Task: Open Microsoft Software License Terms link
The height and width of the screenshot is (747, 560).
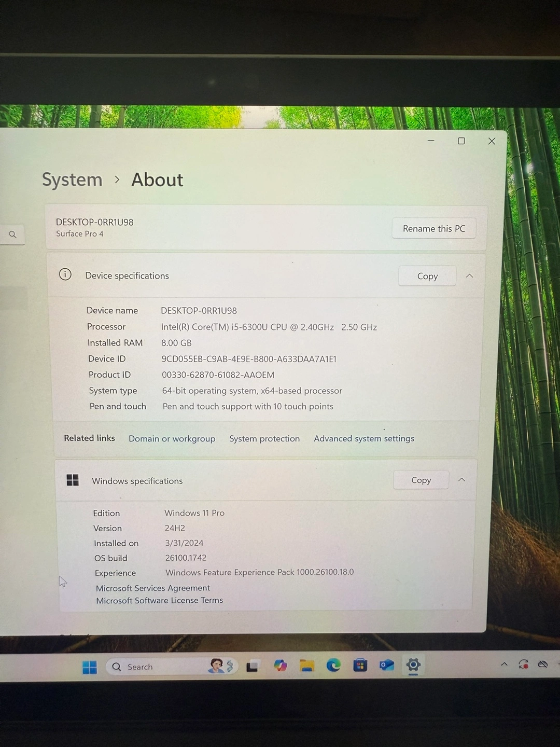Action: tap(160, 601)
